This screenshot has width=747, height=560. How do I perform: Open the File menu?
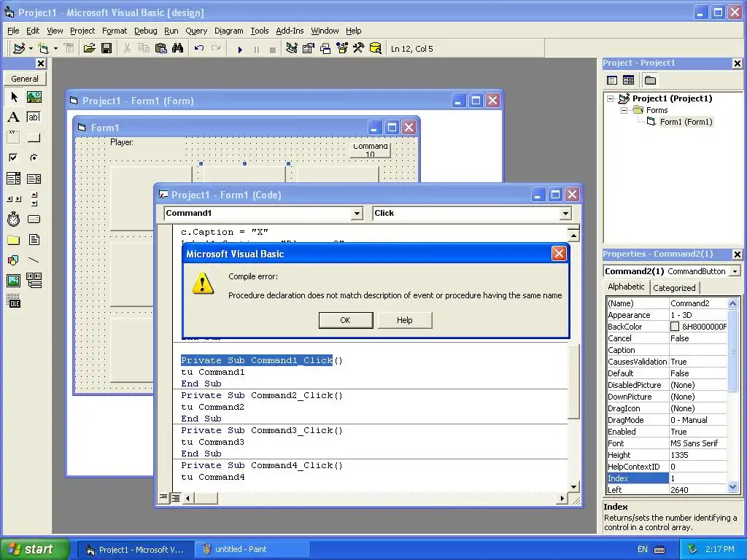pos(13,31)
